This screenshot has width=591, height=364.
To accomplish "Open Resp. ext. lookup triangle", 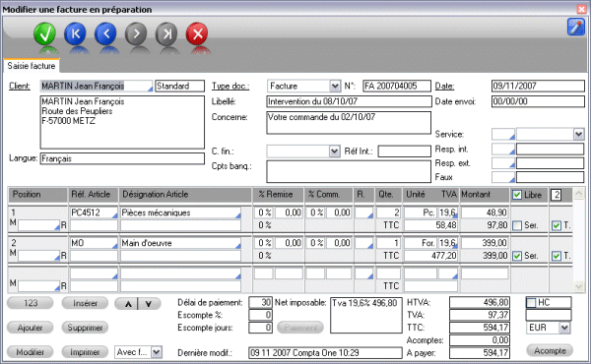I will tap(511, 165).
